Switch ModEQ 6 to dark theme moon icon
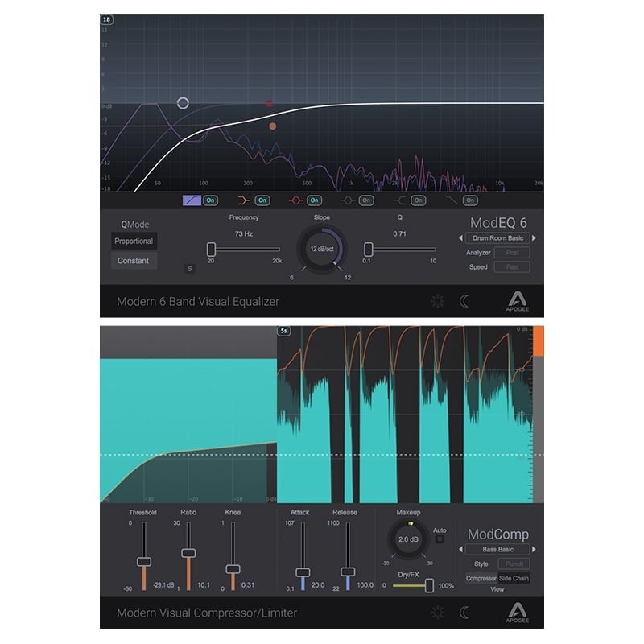The width and height of the screenshot is (644, 644). pos(464,301)
